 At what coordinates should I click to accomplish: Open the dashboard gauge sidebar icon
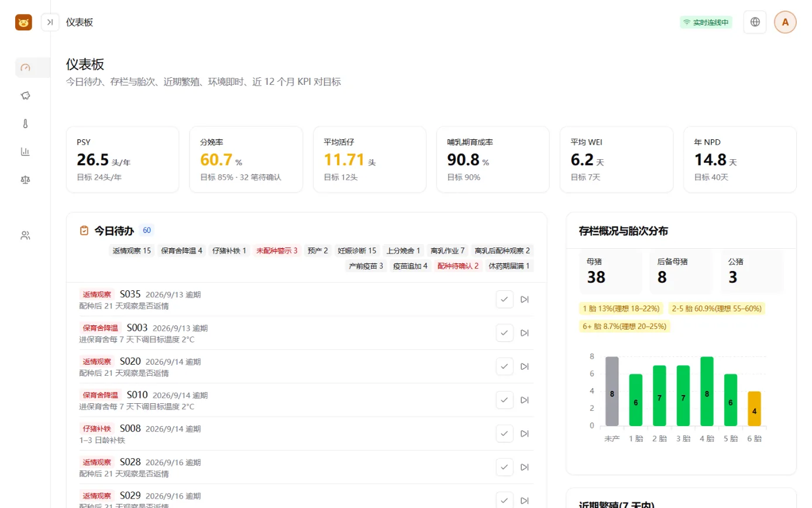pos(25,68)
